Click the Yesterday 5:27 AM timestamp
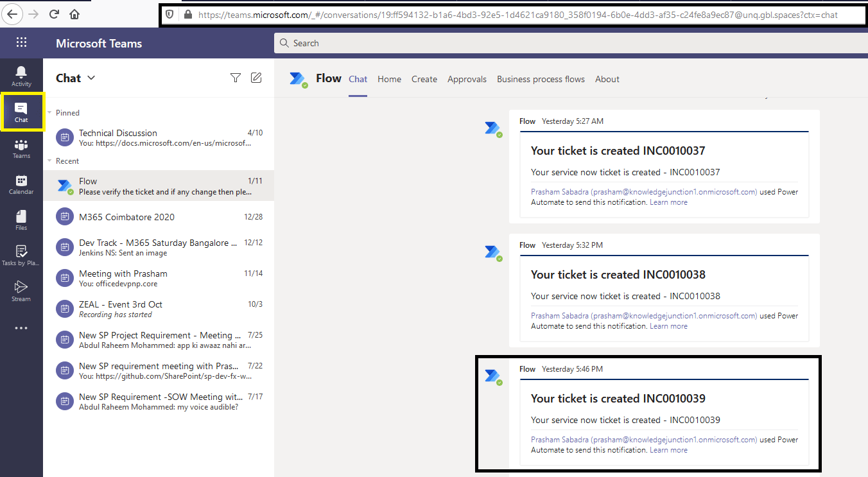This screenshot has width=868, height=477. (573, 121)
